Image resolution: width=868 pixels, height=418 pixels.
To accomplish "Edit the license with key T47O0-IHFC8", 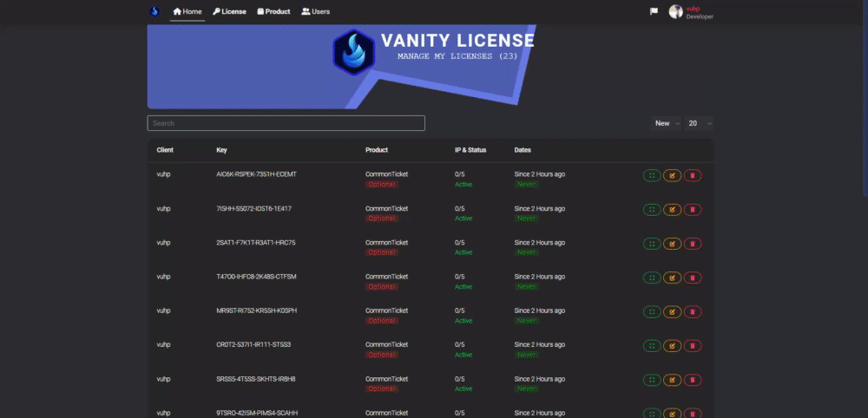I will point(672,278).
